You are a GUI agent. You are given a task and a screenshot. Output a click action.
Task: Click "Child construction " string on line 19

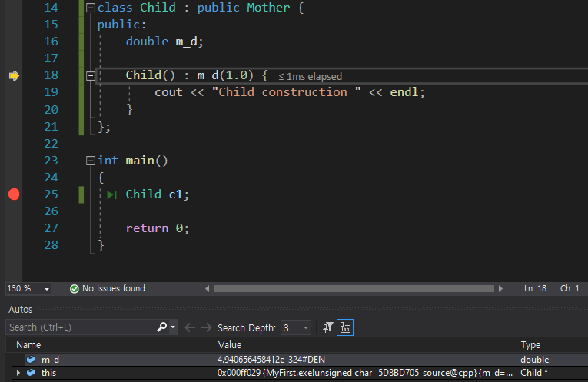287,92
